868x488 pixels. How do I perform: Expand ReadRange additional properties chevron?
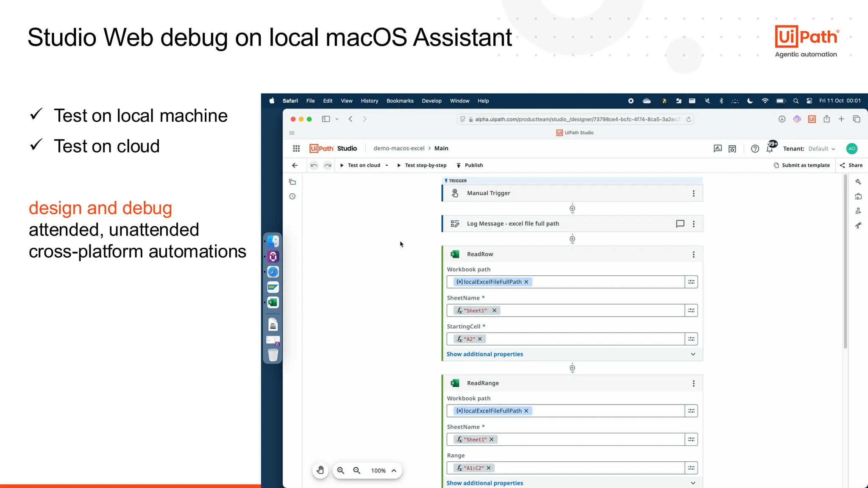pos(693,483)
